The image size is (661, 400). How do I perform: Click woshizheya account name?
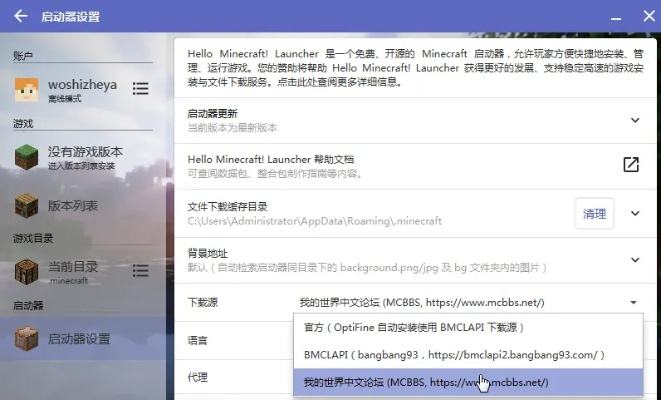[x=82, y=84]
